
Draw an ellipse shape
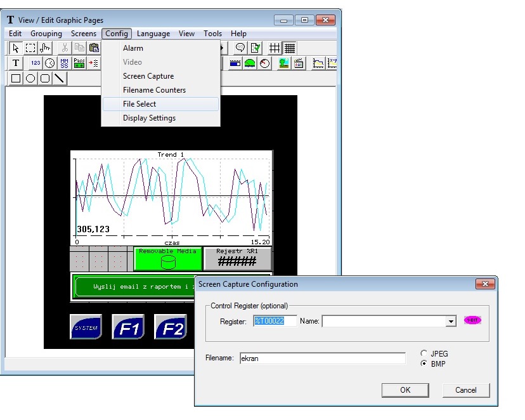(30, 79)
